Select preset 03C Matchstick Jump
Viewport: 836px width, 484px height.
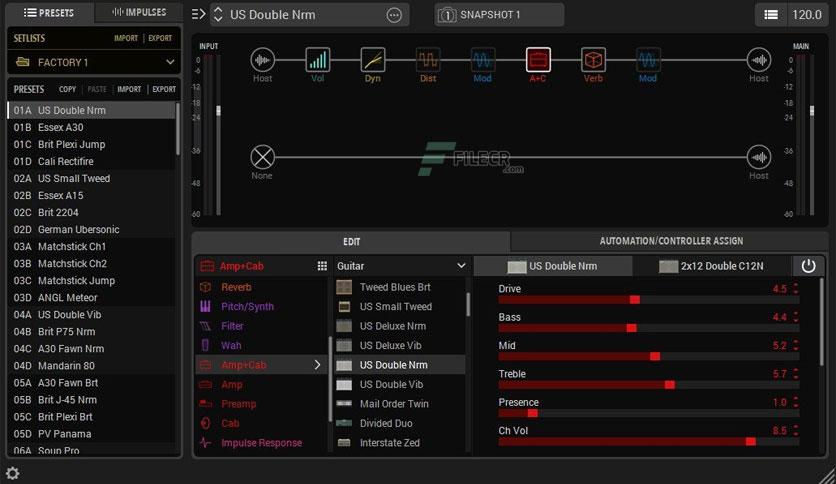pyautogui.click(x=91, y=280)
